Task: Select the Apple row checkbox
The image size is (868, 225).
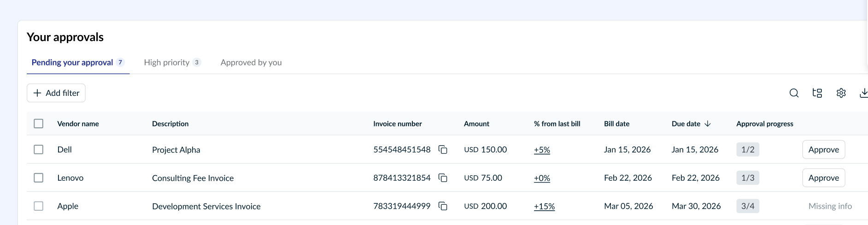Action: [39, 206]
